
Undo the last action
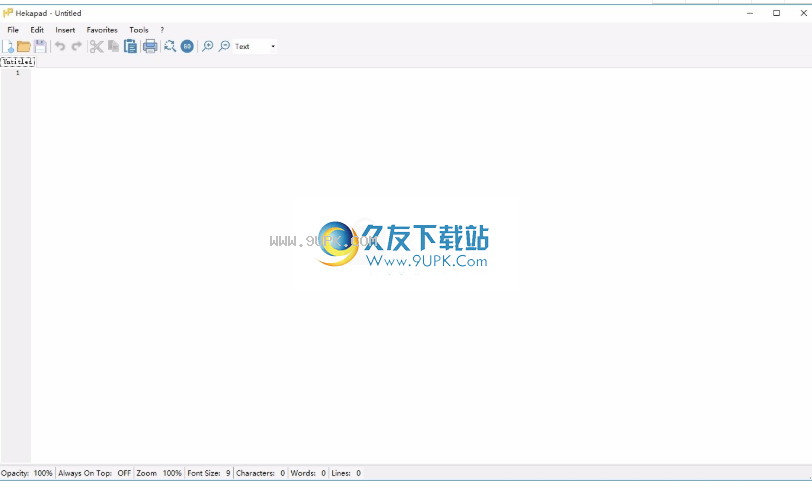(x=60, y=47)
